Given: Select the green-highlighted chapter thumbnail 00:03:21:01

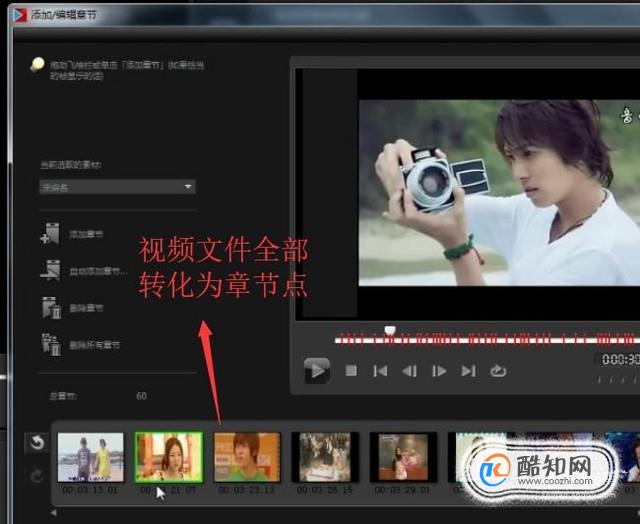Looking at the screenshot, I should tap(169, 457).
